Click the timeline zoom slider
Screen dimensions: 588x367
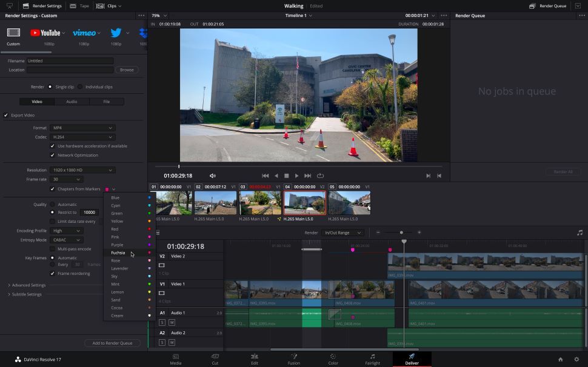[401, 232]
